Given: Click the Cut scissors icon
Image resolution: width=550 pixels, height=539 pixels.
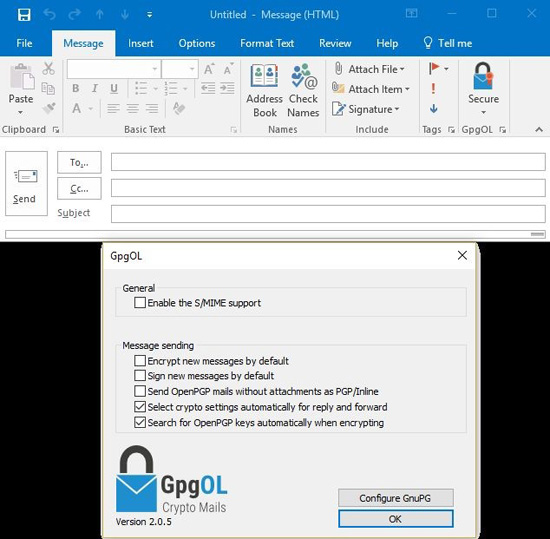Looking at the screenshot, I should tap(48, 69).
